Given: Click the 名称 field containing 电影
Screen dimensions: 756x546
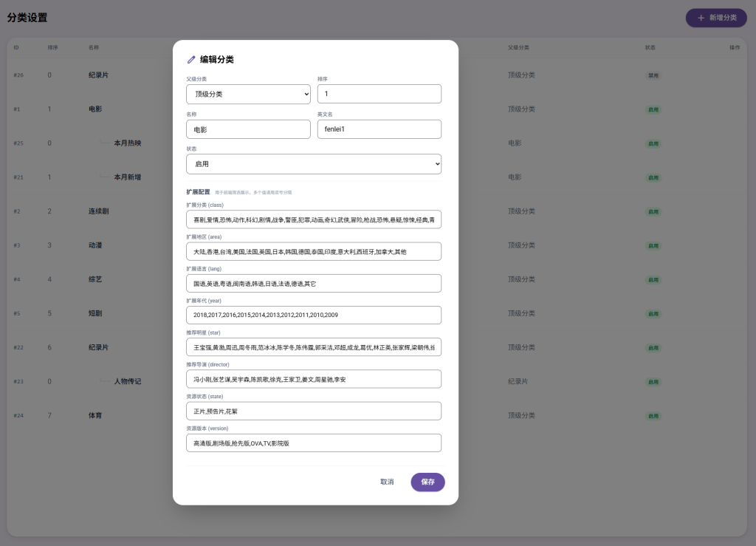Looking at the screenshot, I should click(x=248, y=129).
